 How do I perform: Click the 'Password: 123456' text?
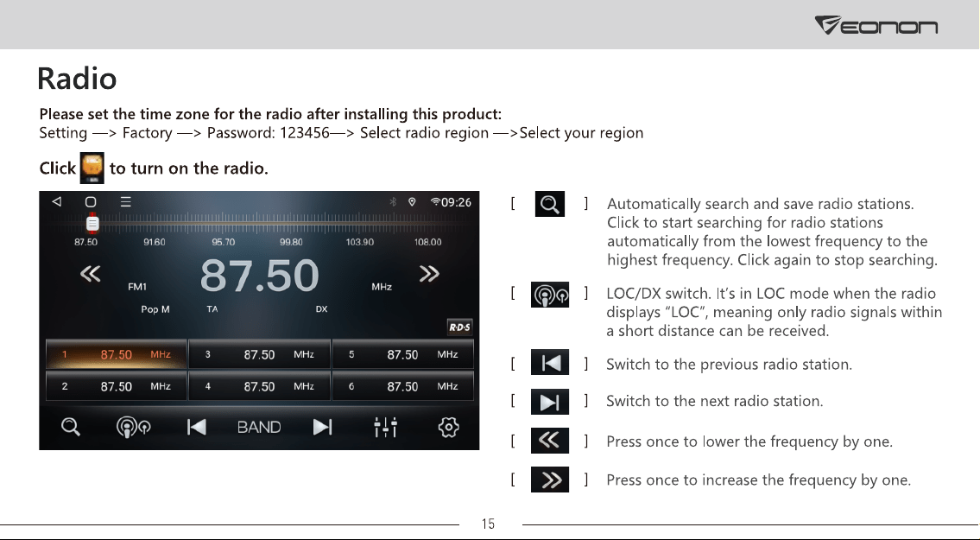tap(269, 133)
